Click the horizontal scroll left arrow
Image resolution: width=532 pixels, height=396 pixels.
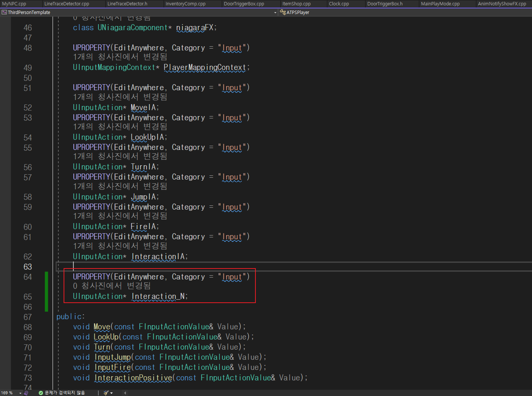(x=125, y=393)
